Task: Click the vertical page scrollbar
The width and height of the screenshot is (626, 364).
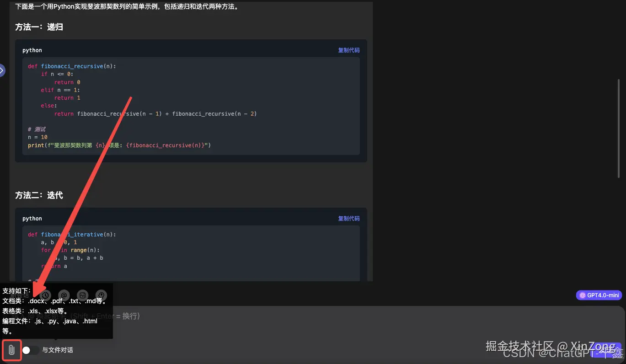Action: tap(618, 128)
